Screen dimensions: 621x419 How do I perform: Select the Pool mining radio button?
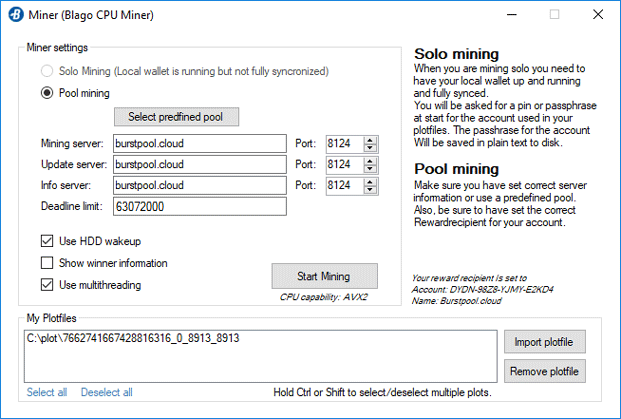(x=47, y=93)
